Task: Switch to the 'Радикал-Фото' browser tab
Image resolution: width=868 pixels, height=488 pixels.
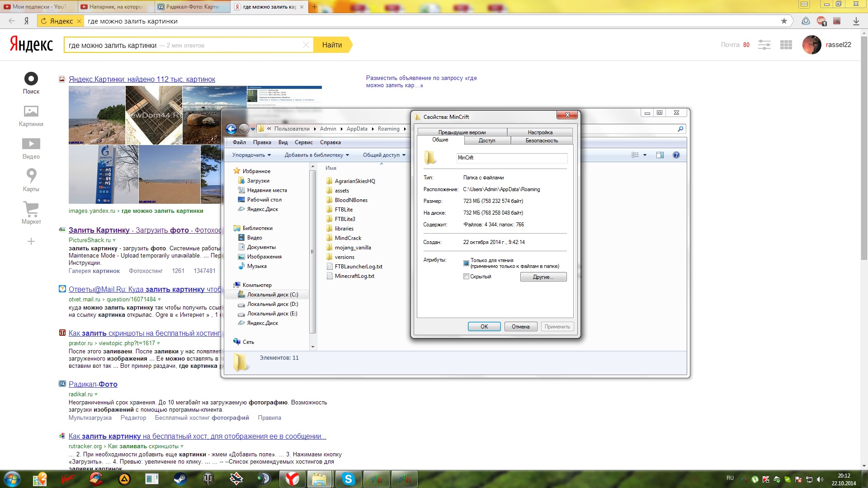Action: [x=193, y=7]
